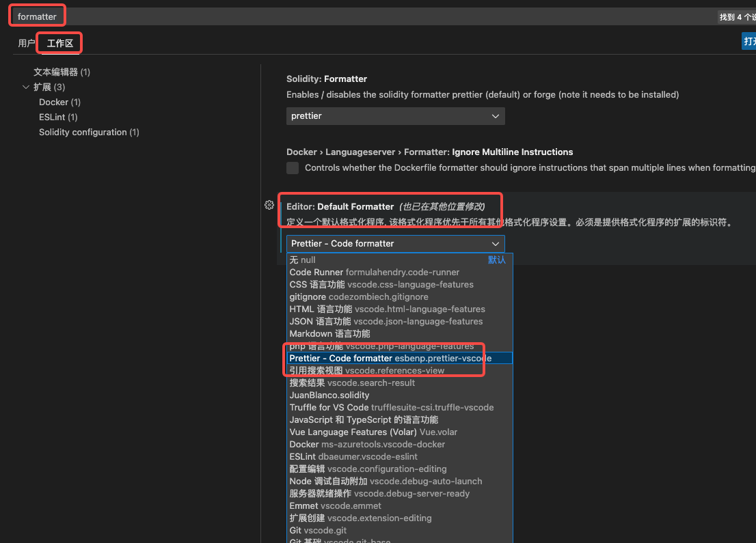Screen dimensions: 756x543
Task: Choose Markdown 语言功能 option
Action: (x=400, y=334)
